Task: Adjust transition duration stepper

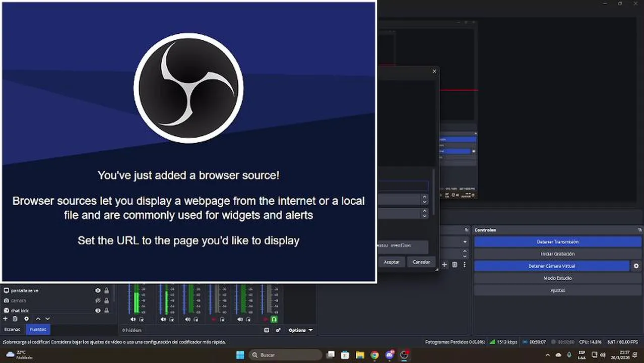Action: (465, 254)
